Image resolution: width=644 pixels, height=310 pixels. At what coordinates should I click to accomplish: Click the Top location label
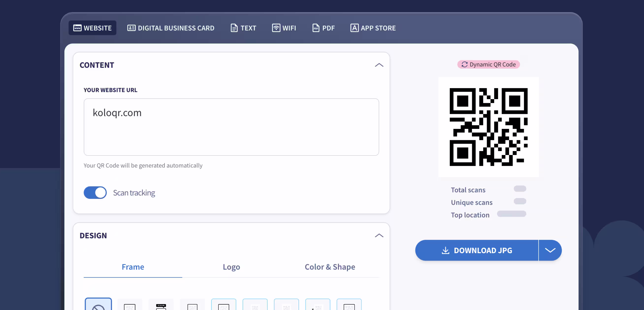(x=470, y=215)
